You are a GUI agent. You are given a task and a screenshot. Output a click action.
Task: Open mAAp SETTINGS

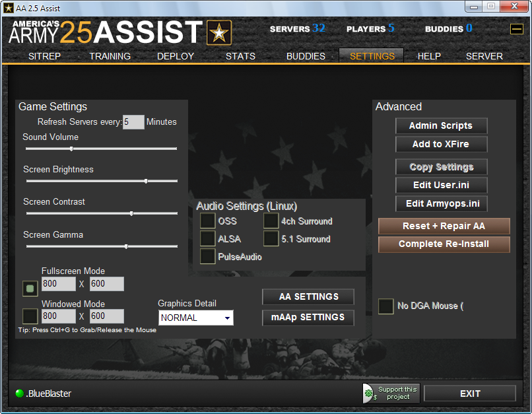coord(308,318)
